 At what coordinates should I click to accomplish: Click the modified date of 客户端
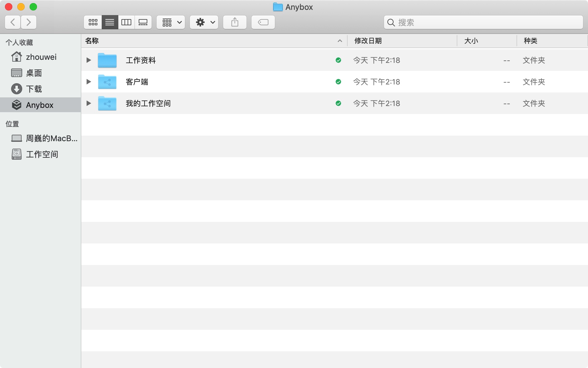tap(377, 82)
